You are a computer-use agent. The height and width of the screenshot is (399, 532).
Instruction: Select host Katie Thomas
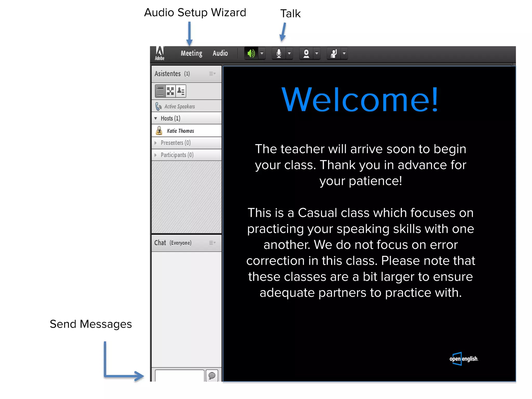pyautogui.click(x=180, y=131)
